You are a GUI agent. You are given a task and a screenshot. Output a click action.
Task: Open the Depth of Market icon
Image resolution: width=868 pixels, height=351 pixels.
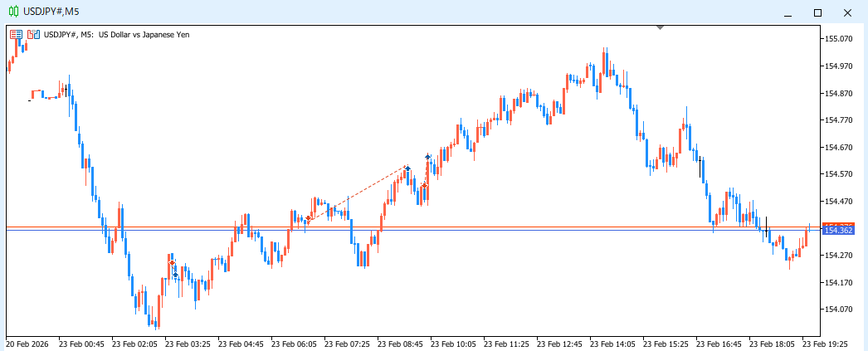(33, 35)
